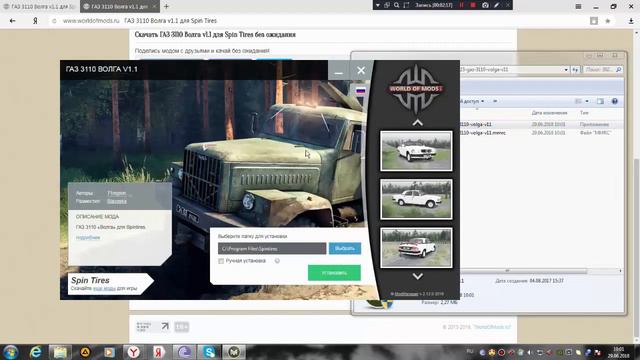Click the volume speaker tray icon
This screenshot has height=360, width=640.
[x=529, y=352]
